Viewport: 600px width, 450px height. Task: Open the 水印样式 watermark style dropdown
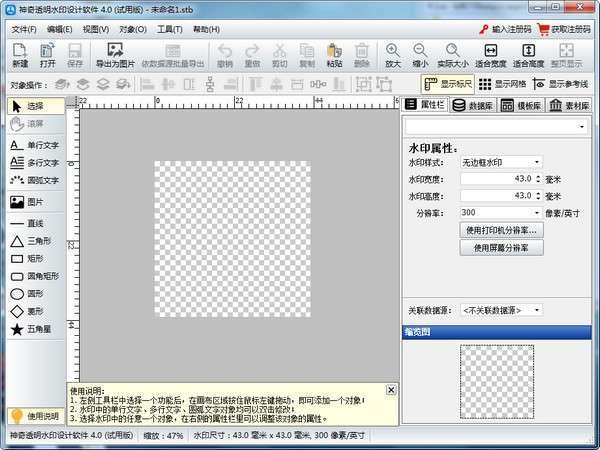click(x=500, y=162)
